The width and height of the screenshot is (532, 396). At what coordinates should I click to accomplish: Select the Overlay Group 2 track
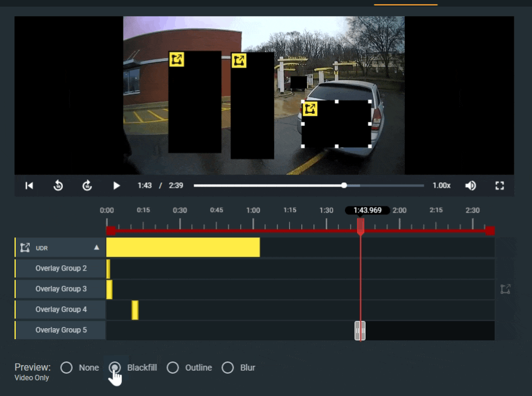pos(60,268)
